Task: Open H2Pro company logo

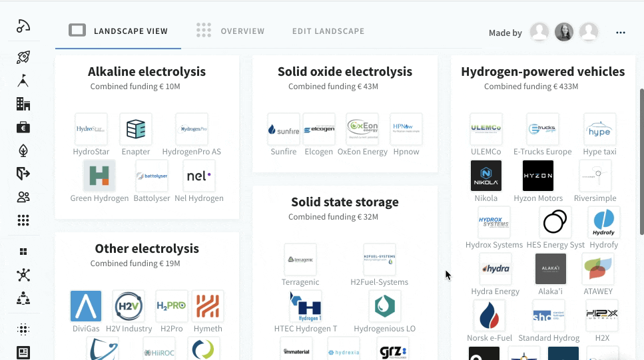Action: click(x=171, y=306)
